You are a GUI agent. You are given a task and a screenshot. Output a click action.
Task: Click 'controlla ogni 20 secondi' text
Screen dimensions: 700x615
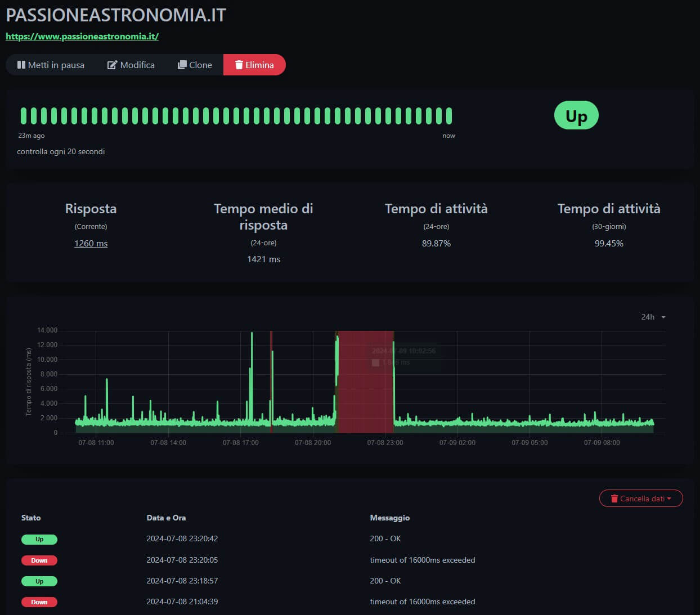click(61, 151)
